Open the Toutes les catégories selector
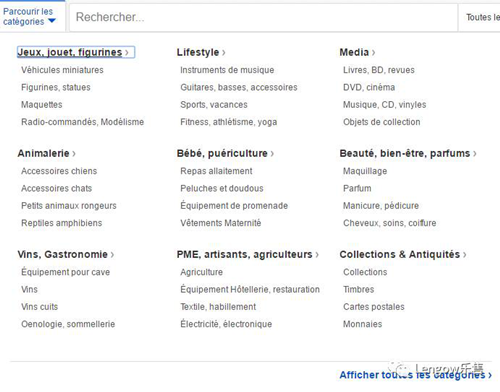This screenshot has width=500, height=392. point(480,17)
